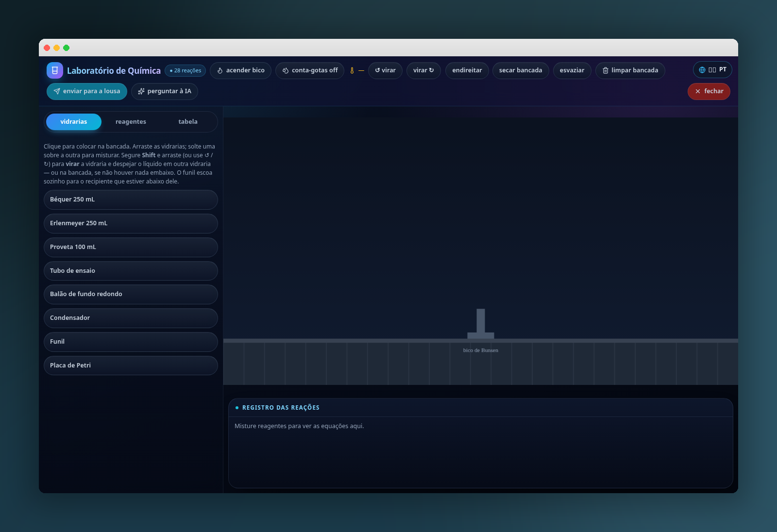Click the green macOS zoom window button

click(x=67, y=48)
